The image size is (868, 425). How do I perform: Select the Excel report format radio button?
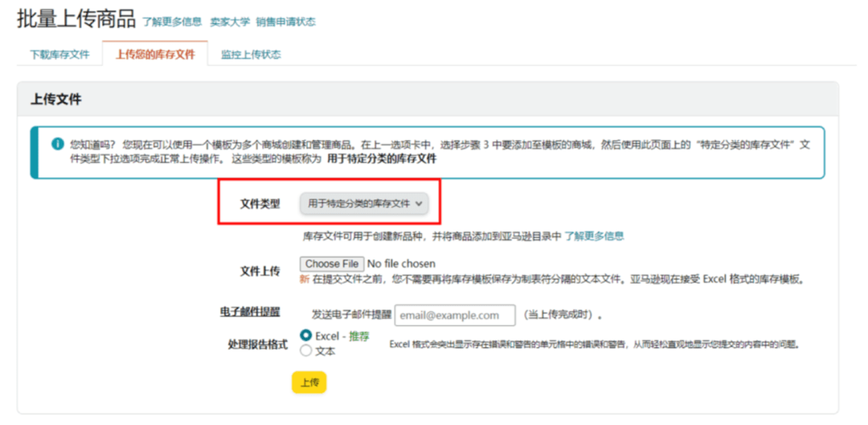(x=305, y=335)
